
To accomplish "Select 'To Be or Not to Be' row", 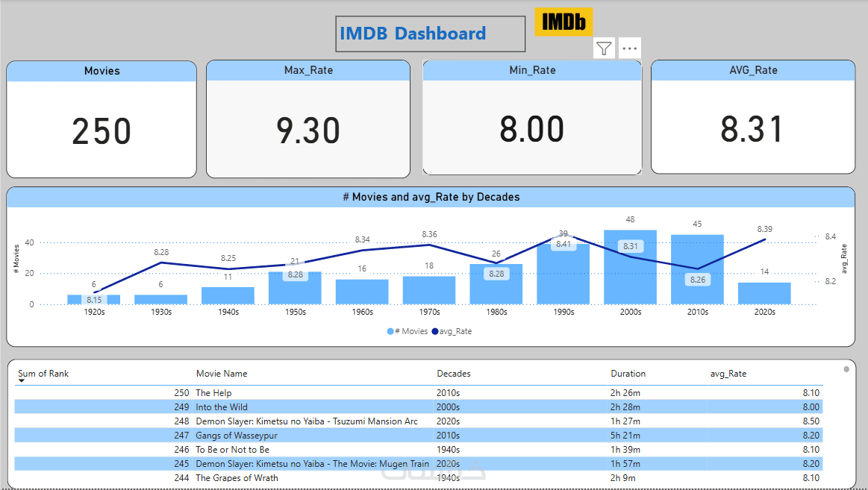I will coord(419,450).
